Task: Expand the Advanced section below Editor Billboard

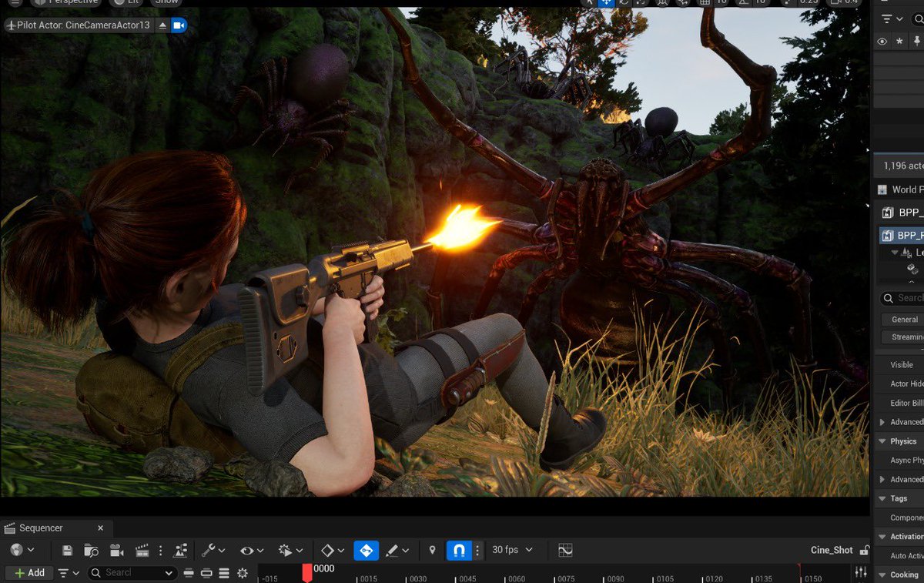Action: (882, 422)
